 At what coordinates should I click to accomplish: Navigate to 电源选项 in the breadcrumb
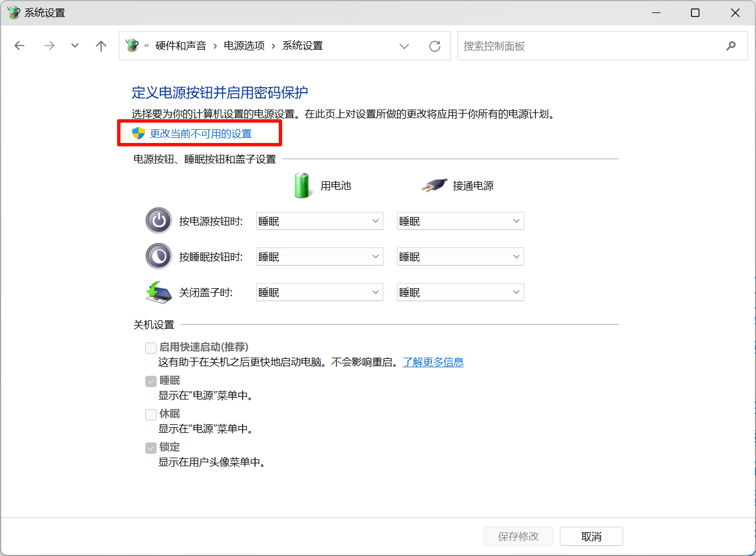(x=244, y=46)
